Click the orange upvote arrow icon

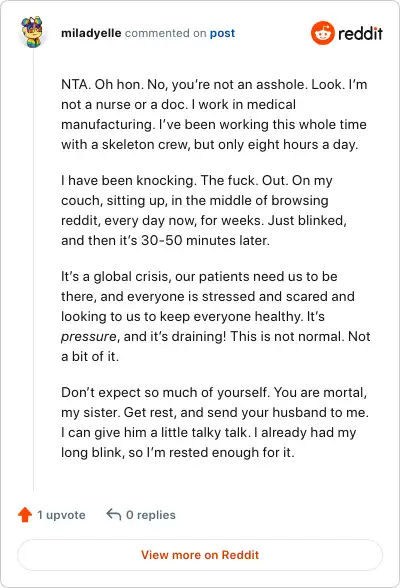pos(25,515)
